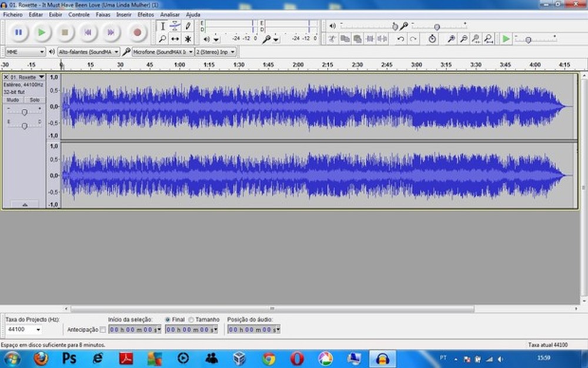Open the Ficheiro menu
588x368 pixels.
click(x=12, y=14)
